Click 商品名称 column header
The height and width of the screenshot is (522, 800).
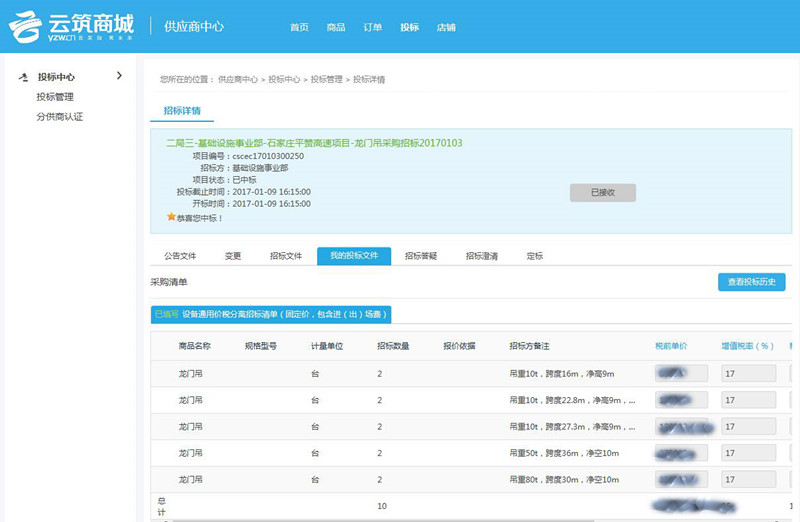(x=194, y=346)
